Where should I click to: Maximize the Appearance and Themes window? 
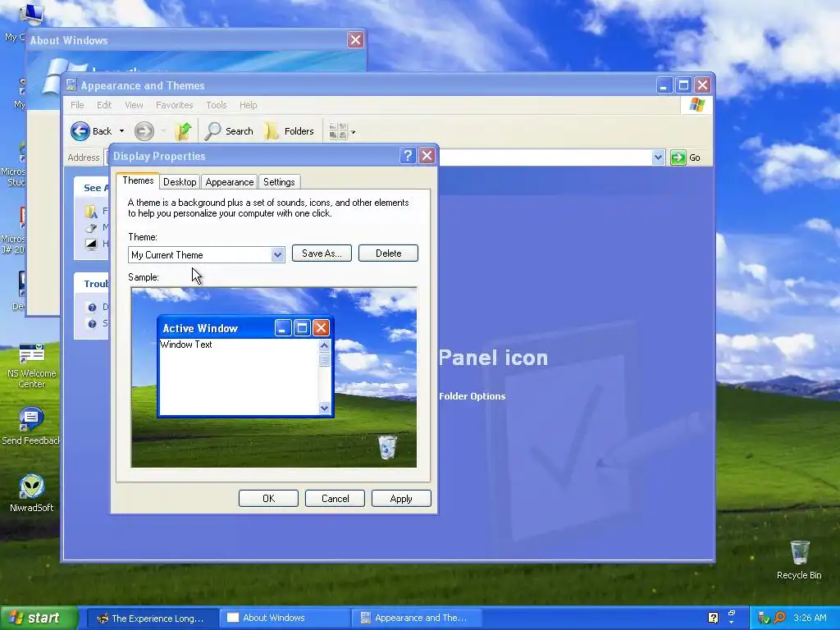683,85
